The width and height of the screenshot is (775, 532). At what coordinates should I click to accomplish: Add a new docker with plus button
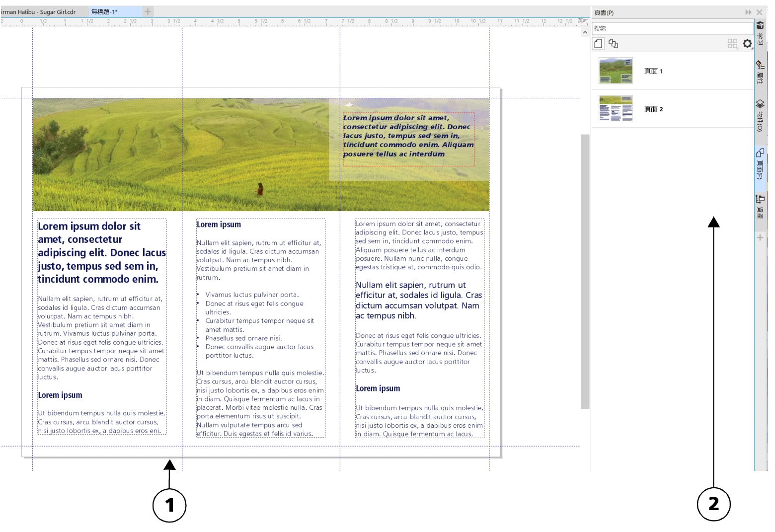[760, 238]
